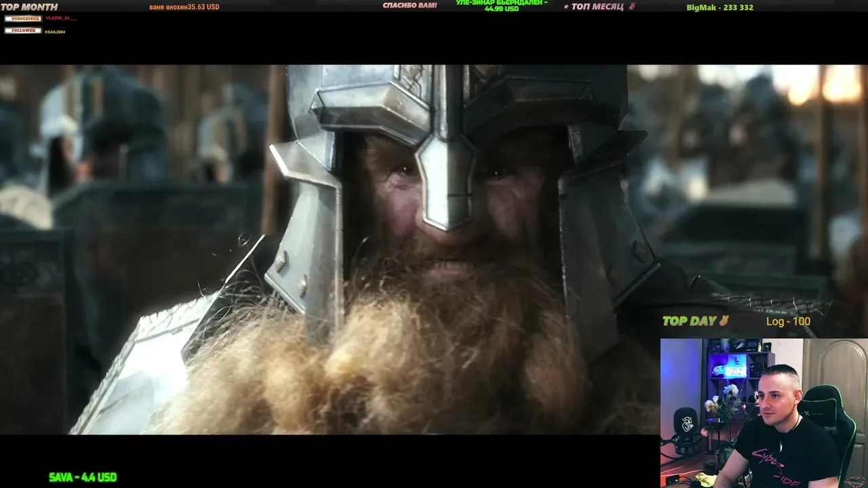The height and width of the screenshot is (488, 868).
Task: Click the "BigMak - 233 332" top donor text
Action: coord(719,7)
